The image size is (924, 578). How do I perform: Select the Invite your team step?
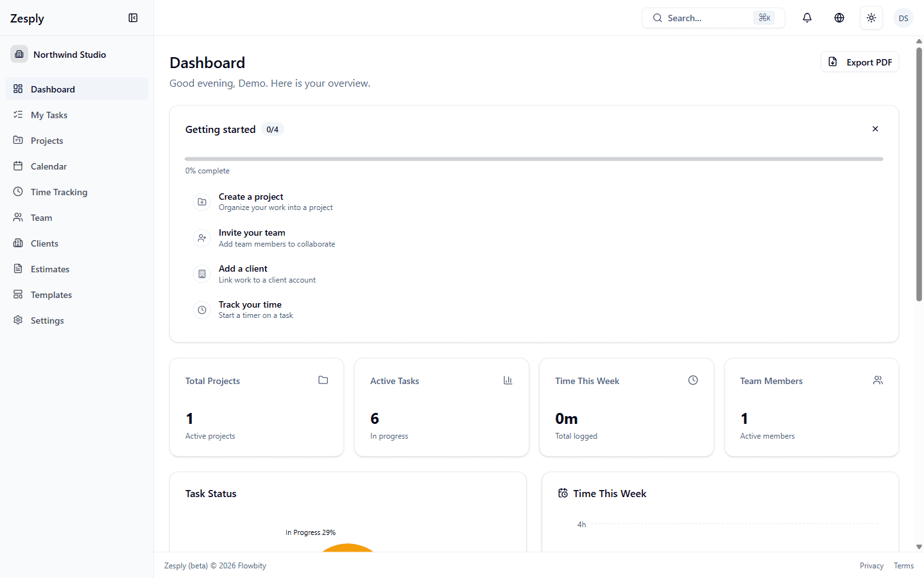(x=534, y=238)
